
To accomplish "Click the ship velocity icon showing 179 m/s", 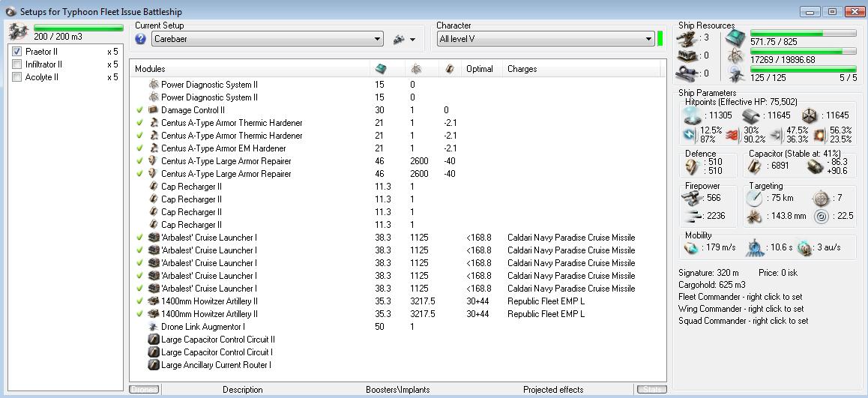I will pyautogui.click(x=692, y=247).
